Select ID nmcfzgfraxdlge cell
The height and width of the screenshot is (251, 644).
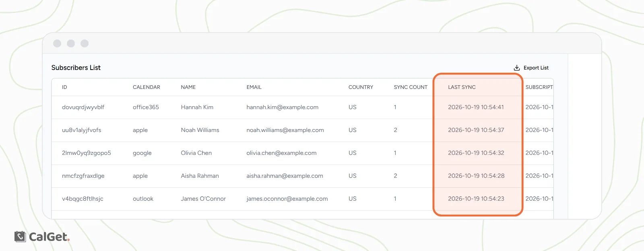[83, 176]
